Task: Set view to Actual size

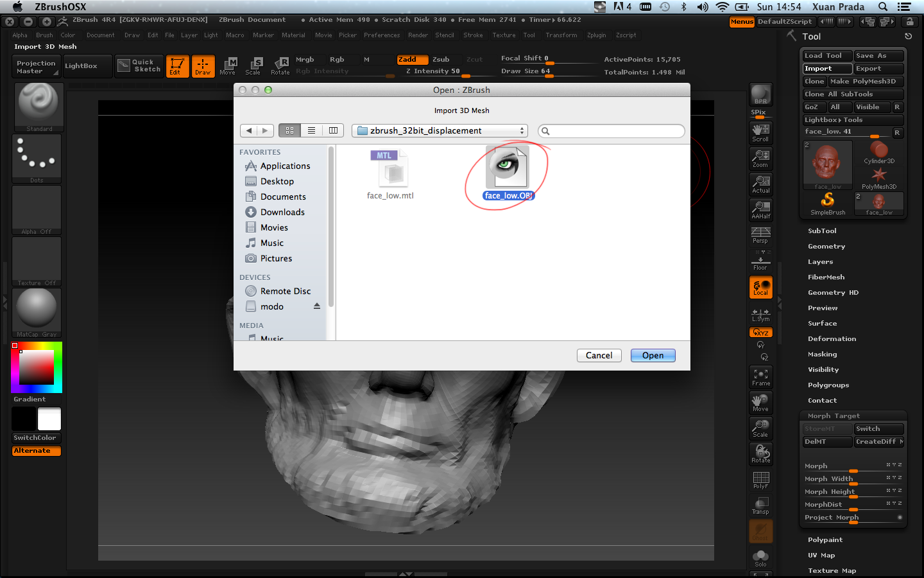Action: (761, 184)
